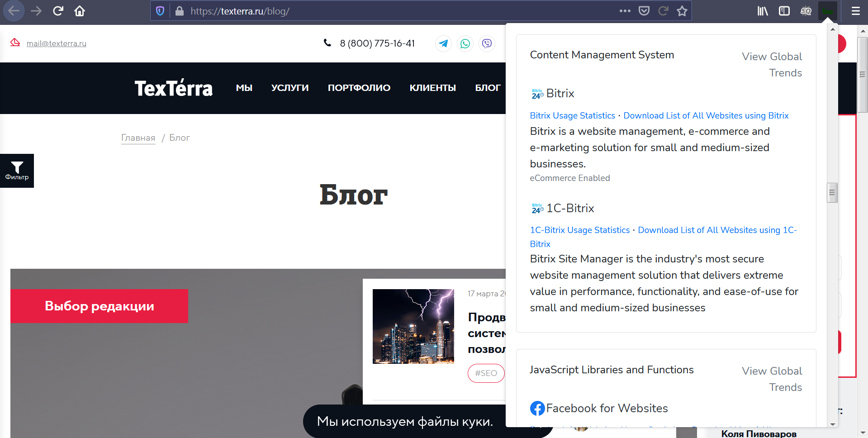Open the hamburger menu
This screenshot has width=868, height=438.
[856, 11]
